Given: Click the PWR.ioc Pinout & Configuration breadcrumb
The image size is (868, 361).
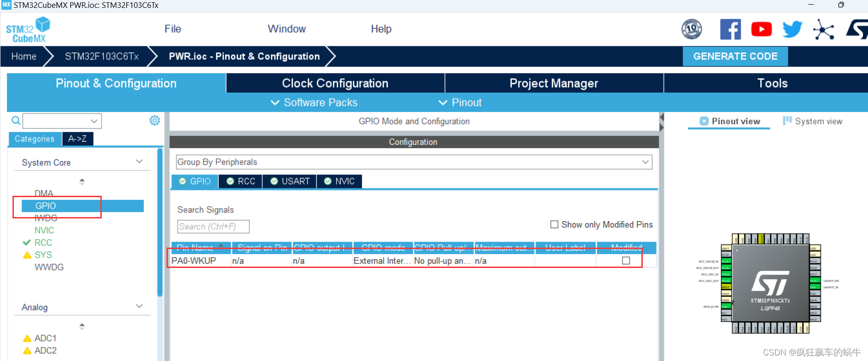Looking at the screenshot, I should pos(244,56).
